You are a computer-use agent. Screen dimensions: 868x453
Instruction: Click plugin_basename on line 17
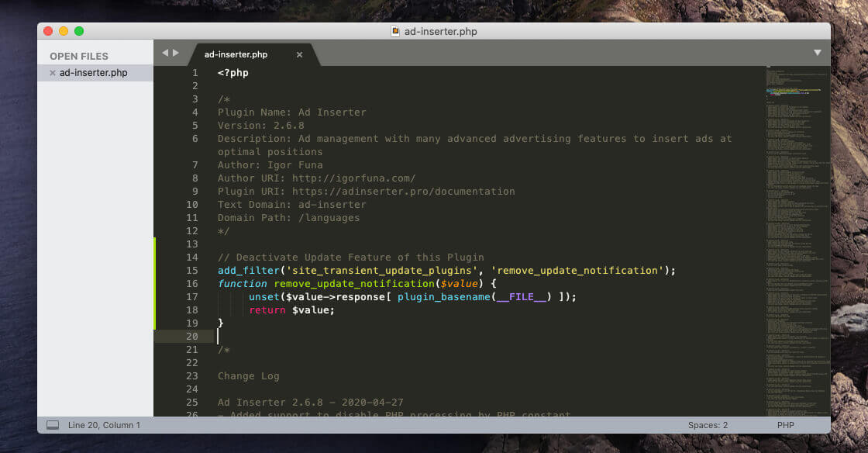(x=444, y=297)
